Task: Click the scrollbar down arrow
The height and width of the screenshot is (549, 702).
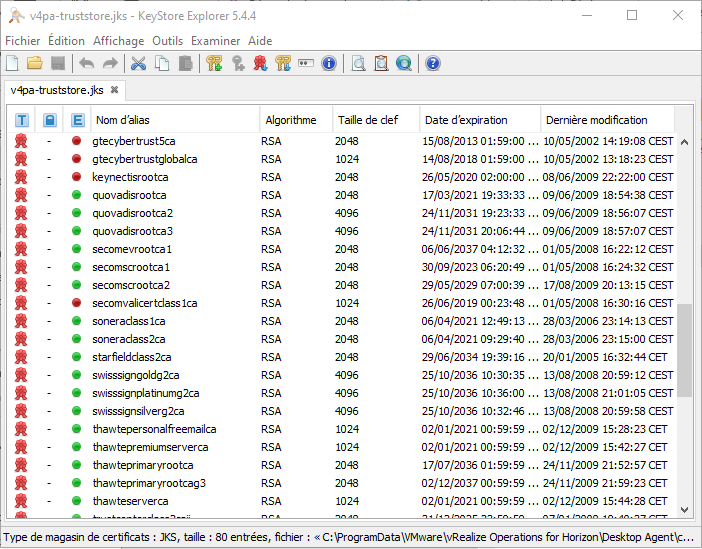Action: [684, 510]
